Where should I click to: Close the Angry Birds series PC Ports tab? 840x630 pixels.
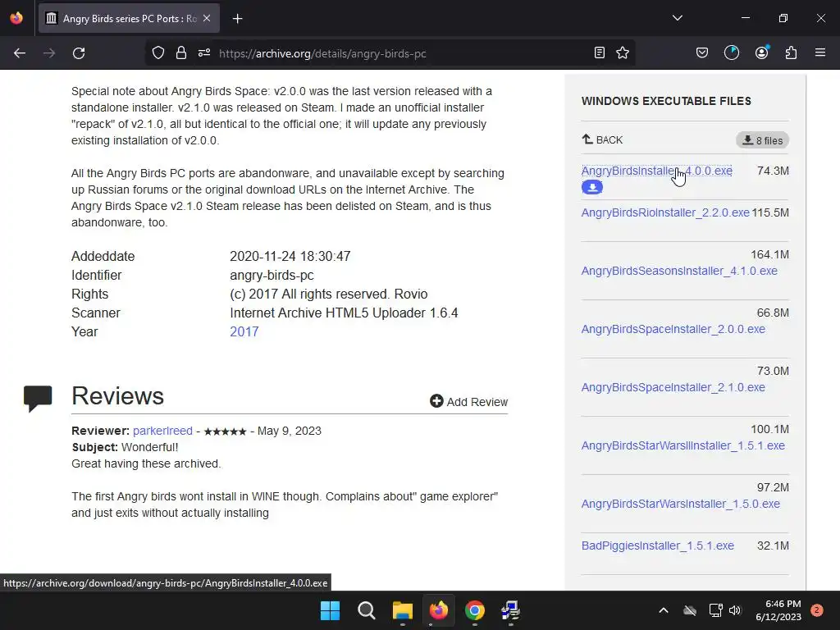click(x=207, y=18)
